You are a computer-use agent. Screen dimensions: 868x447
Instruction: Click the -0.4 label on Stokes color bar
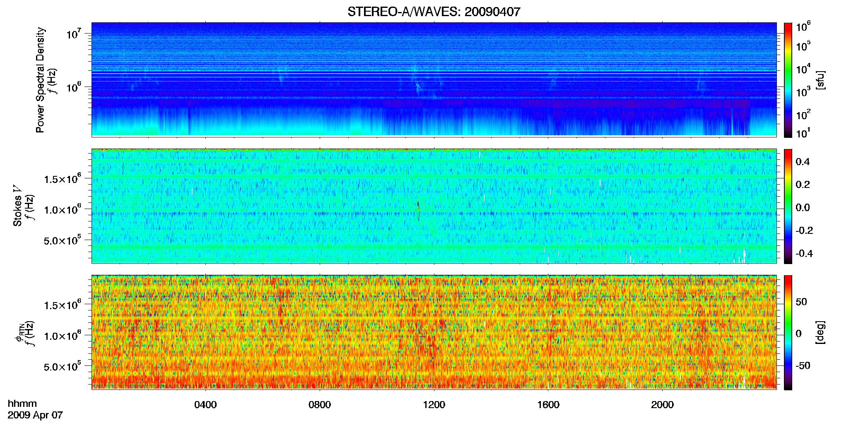(804, 254)
